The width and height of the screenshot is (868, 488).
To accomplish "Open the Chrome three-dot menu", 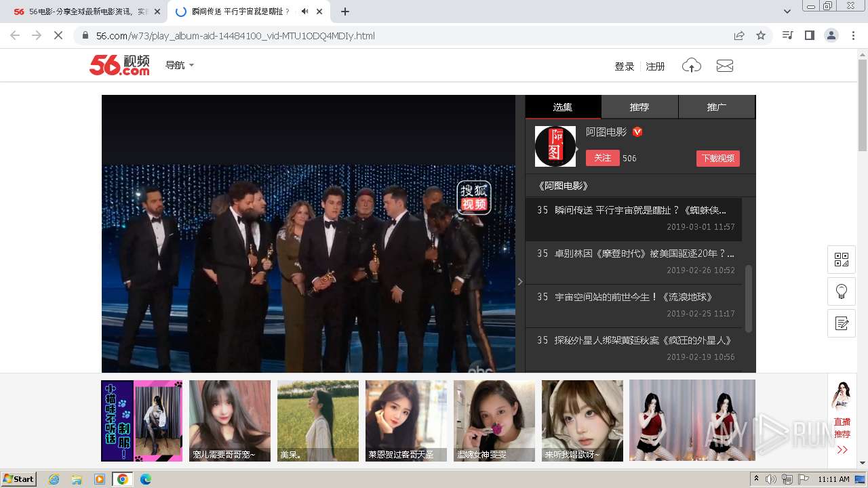I will pyautogui.click(x=853, y=35).
